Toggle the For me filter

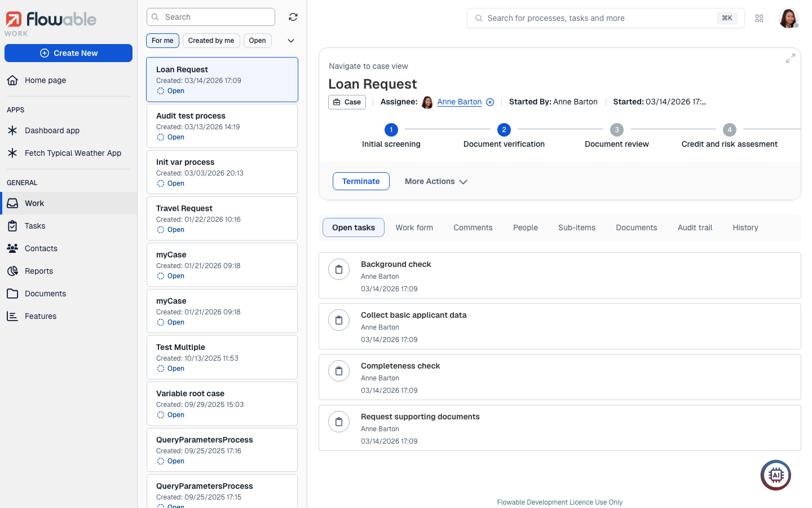[x=162, y=41]
